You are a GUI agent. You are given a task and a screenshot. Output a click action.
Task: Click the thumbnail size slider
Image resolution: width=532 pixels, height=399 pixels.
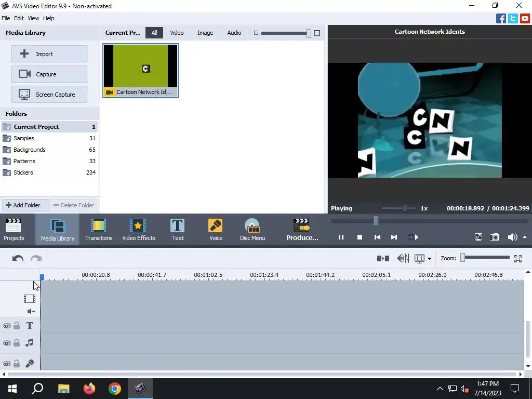coord(286,33)
